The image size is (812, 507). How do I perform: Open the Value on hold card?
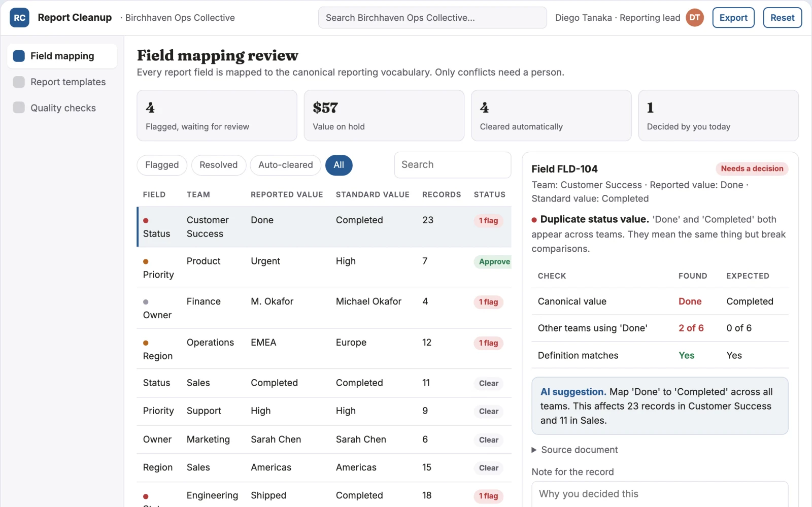coord(384,116)
